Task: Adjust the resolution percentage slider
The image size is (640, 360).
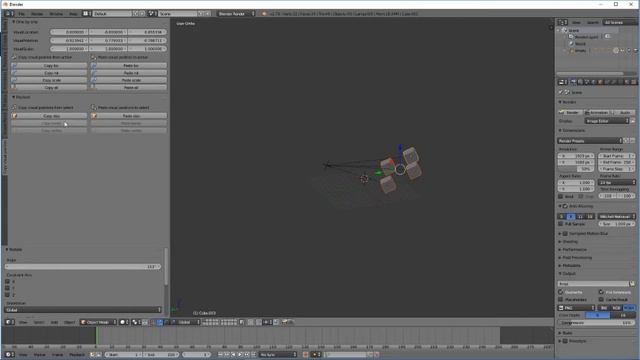Action: pyautogui.click(x=576, y=169)
